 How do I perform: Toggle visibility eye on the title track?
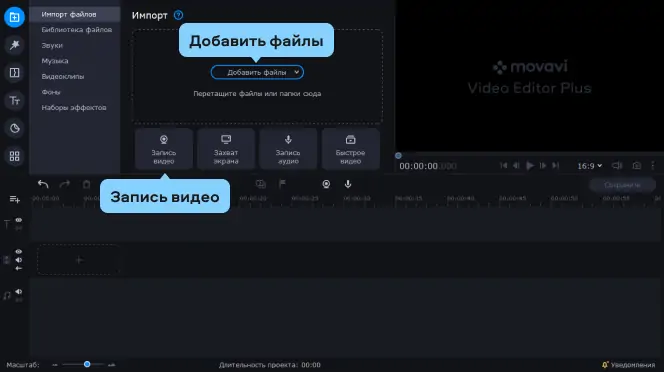19,220
